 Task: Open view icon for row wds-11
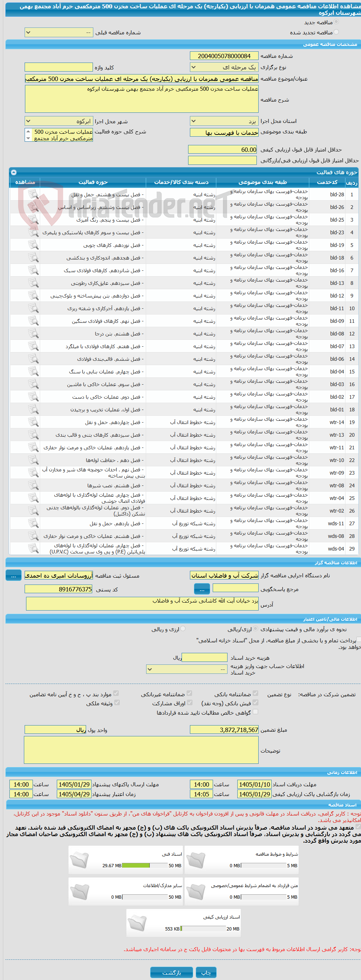click(x=34, y=523)
